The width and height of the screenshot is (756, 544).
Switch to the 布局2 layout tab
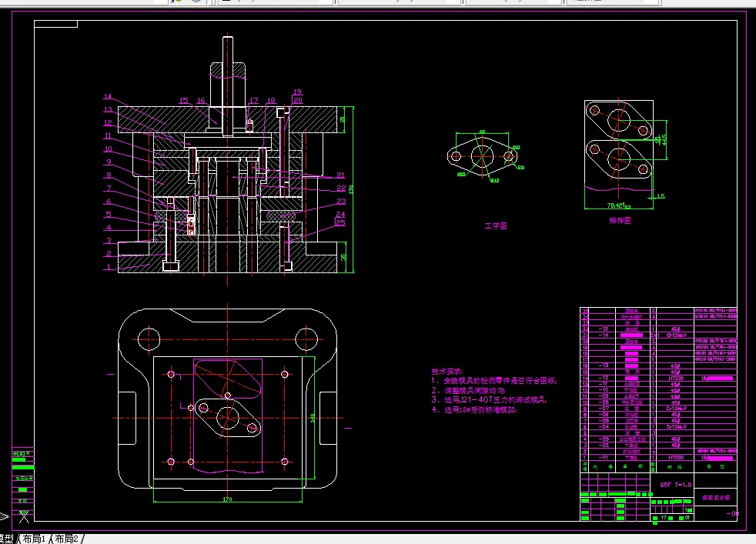(66, 539)
